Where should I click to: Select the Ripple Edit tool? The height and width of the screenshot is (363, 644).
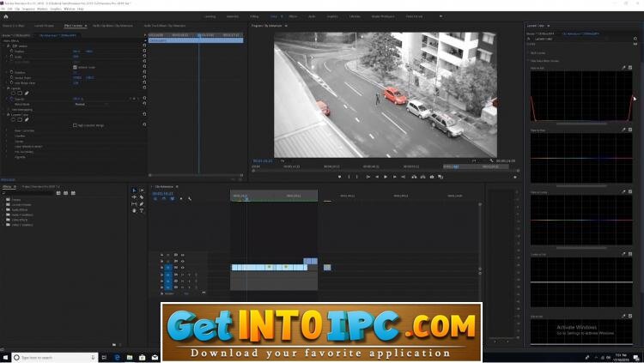[x=134, y=197]
